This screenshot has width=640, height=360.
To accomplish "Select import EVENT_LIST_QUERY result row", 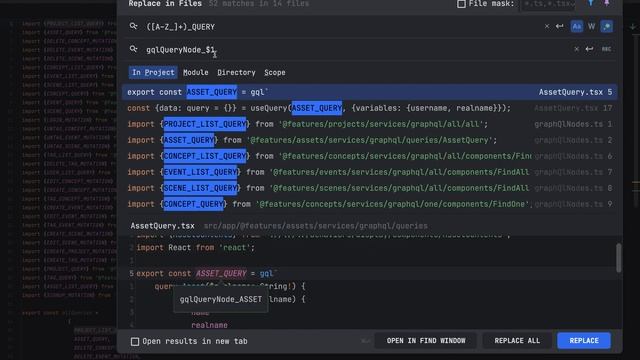I will 369,172.
